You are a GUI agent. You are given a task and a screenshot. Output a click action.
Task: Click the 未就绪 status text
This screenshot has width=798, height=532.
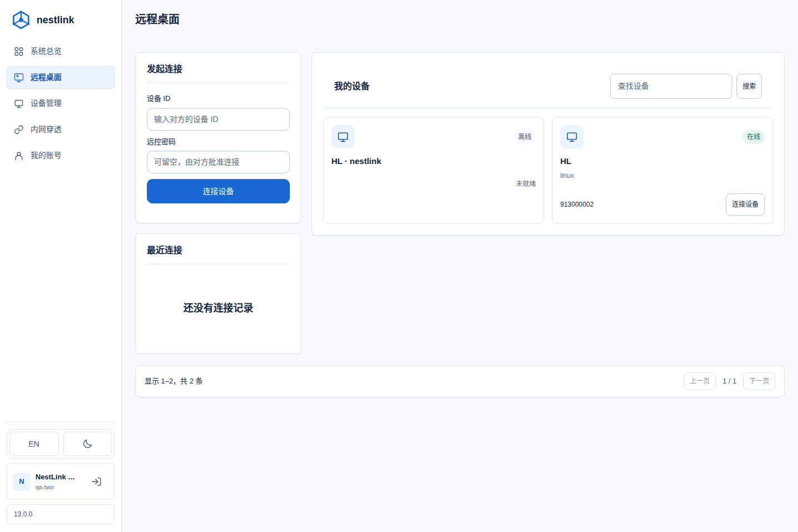click(x=526, y=183)
